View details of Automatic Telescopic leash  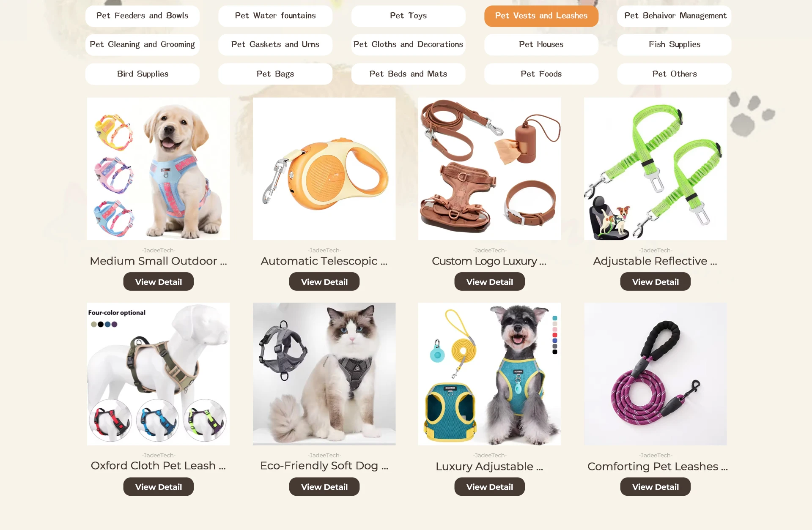pyautogui.click(x=324, y=281)
